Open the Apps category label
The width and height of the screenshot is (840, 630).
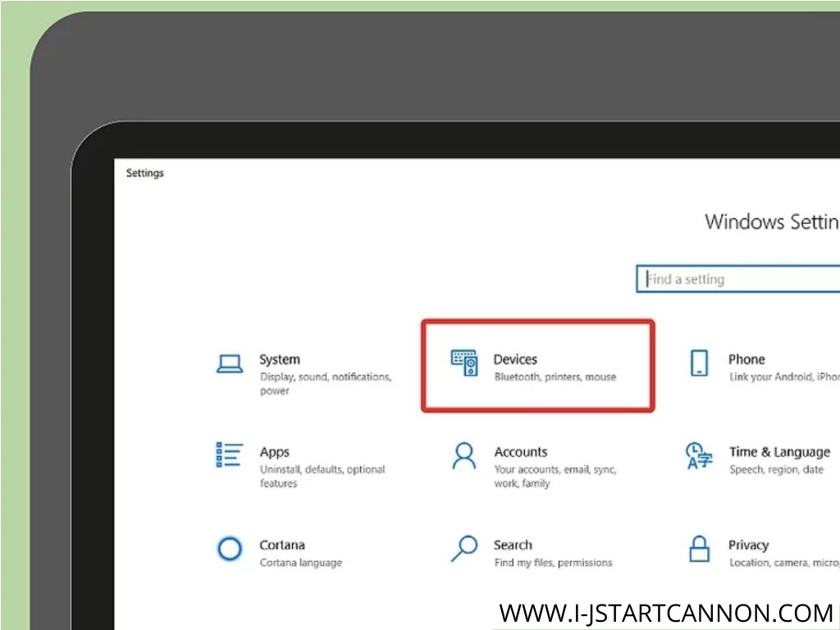[274, 452]
